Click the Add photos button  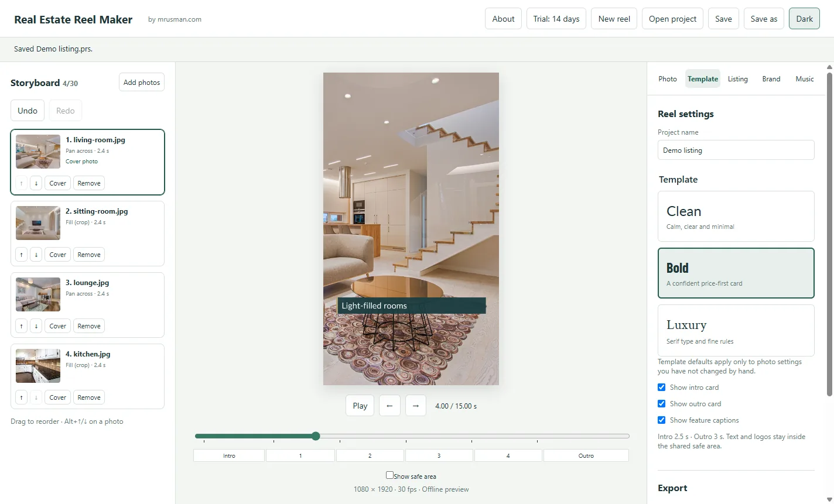click(142, 83)
